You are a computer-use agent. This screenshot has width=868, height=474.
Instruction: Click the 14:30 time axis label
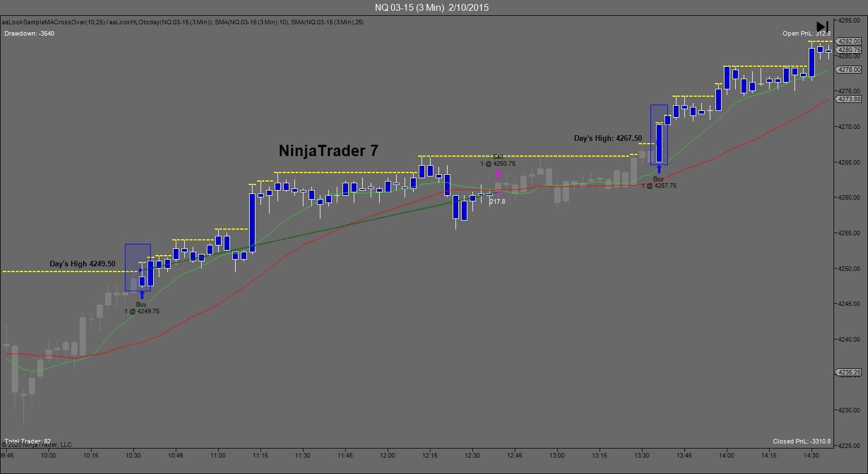point(811,455)
